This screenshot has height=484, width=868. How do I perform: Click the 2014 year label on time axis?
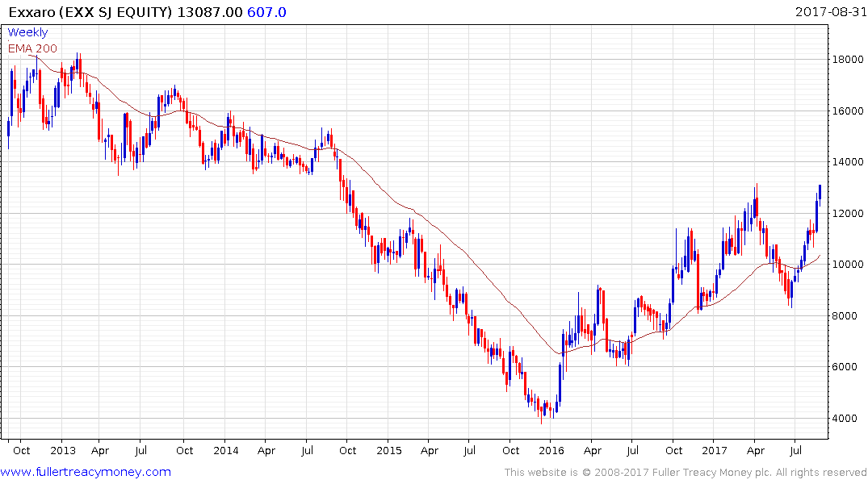click(x=226, y=450)
